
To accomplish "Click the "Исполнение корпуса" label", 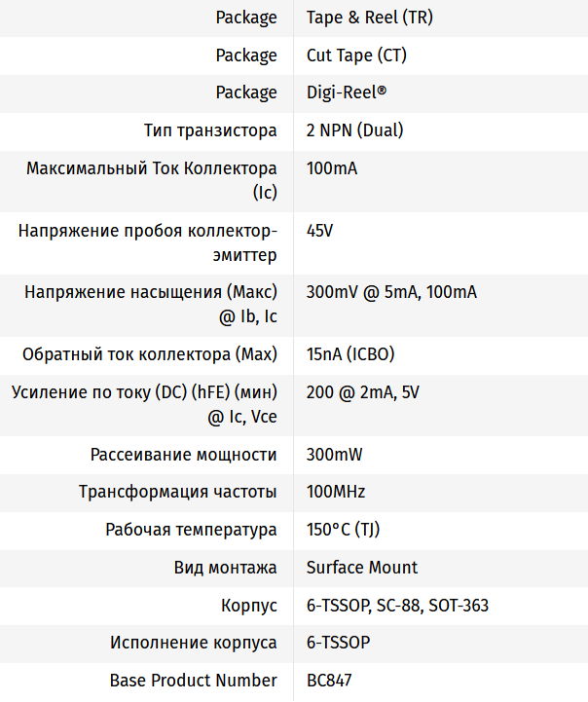I will (x=194, y=643).
